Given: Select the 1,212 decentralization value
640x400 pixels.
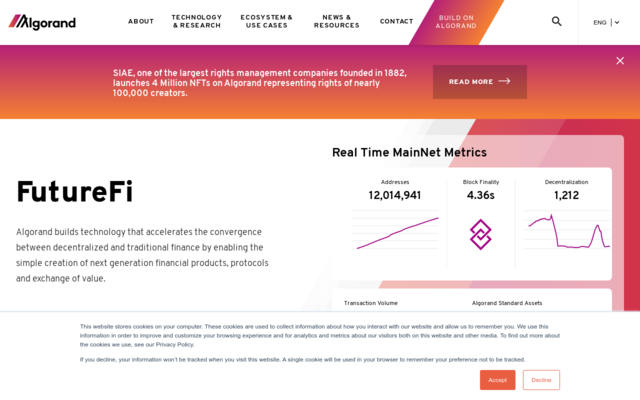Looking at the screenshot, I should click(566, 195).
